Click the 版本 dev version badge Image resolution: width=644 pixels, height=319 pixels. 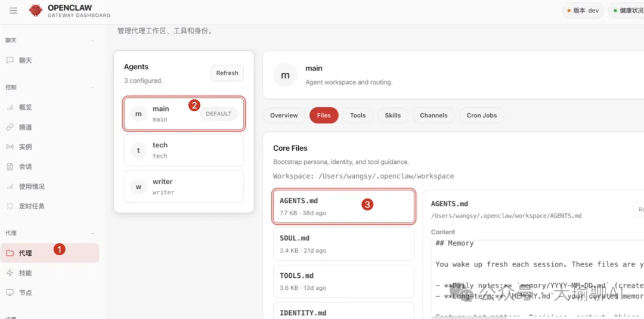[583, 11]
